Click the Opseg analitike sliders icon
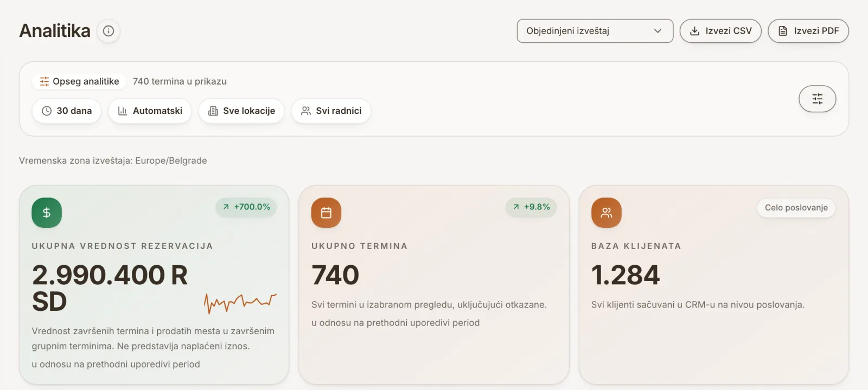This screenshot has height=390, width=868. tap(44, 81)
